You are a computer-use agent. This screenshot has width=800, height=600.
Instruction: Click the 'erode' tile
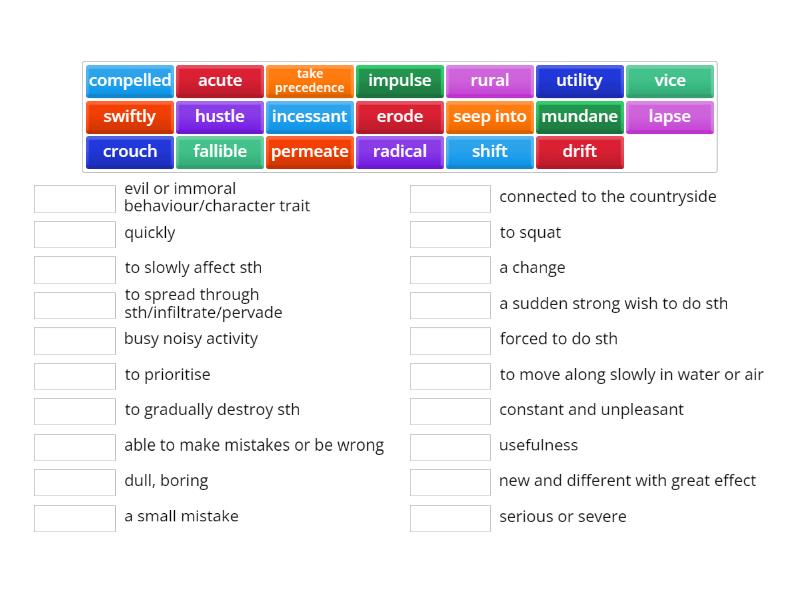pos(399,116)
